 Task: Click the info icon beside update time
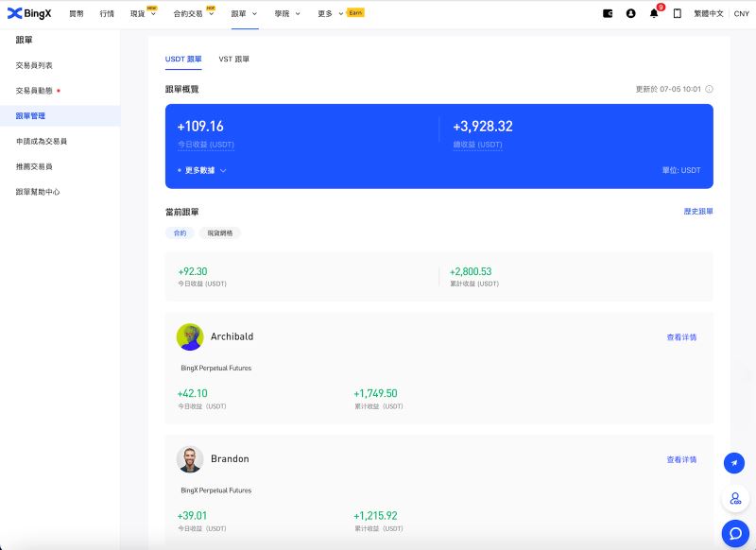710,89
